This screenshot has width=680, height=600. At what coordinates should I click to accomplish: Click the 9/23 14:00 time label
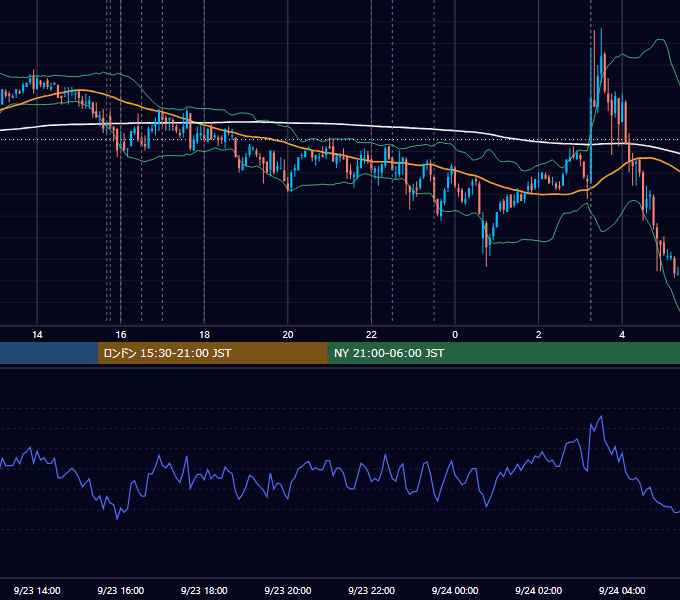37,590
